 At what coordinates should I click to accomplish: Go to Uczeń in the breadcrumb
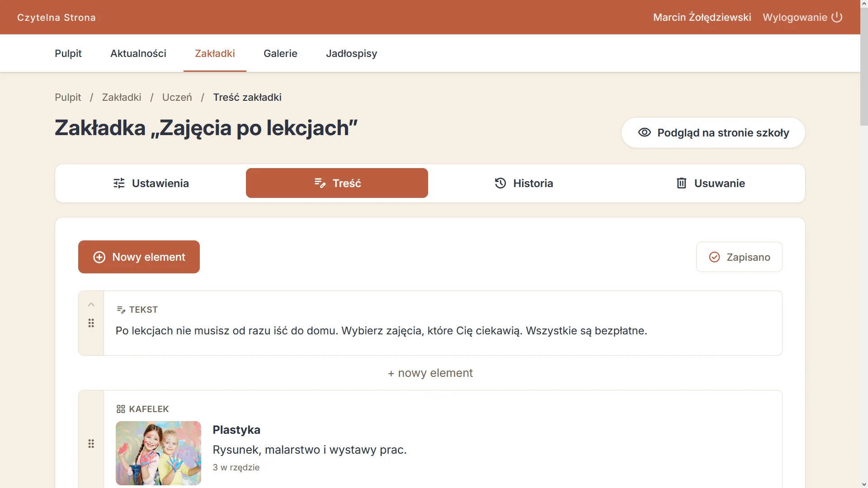[177, 97]
